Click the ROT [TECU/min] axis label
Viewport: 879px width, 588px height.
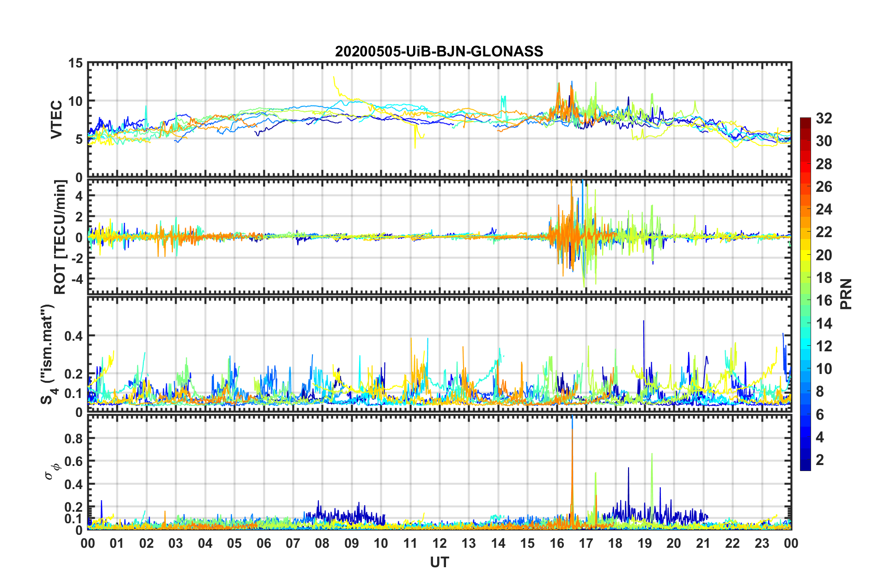click(60, 237)
